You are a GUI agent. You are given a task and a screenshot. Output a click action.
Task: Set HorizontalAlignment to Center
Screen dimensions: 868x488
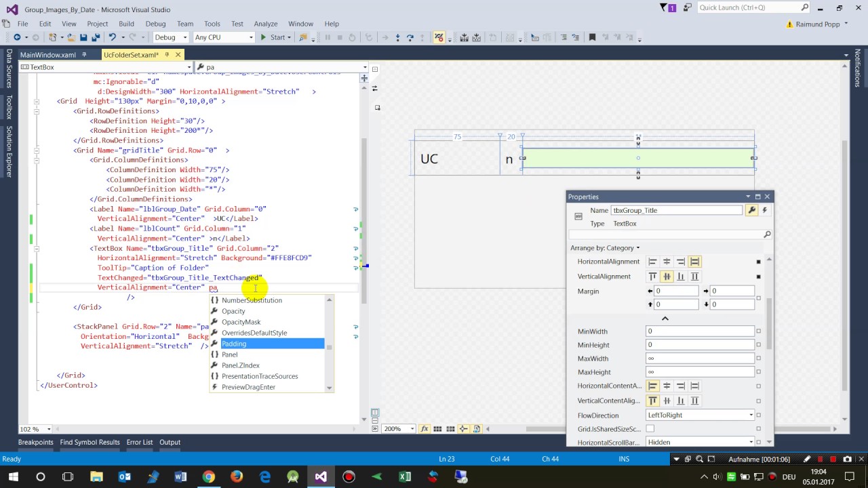click(667, 262)
